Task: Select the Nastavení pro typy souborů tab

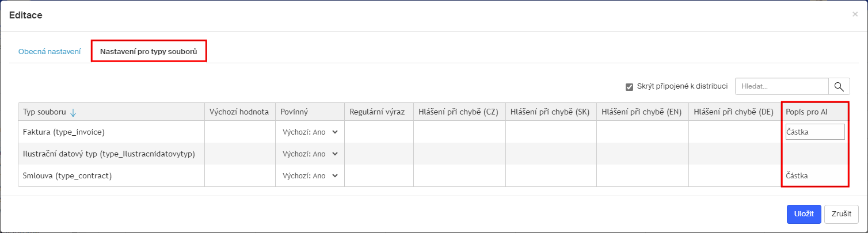Action: [149, 51]
